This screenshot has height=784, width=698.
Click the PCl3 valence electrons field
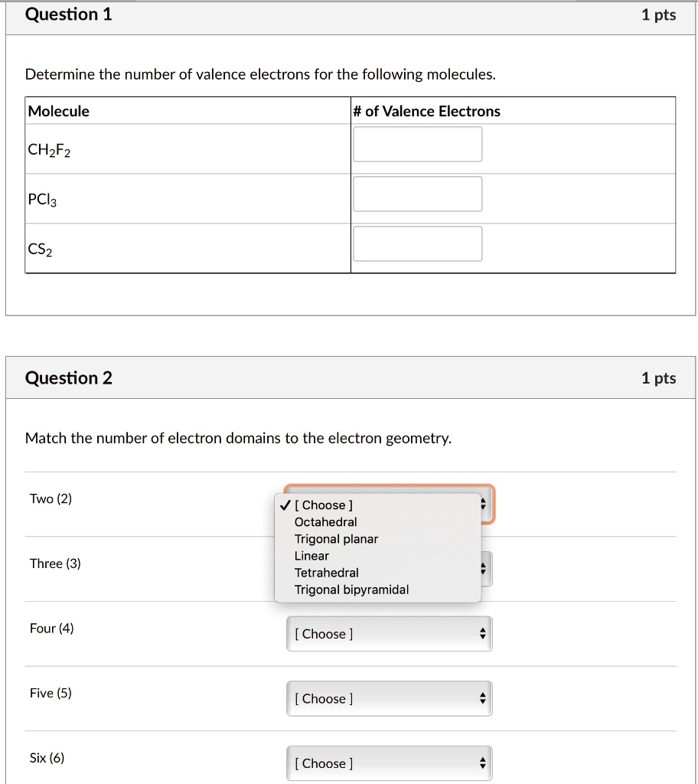[417, 194]
